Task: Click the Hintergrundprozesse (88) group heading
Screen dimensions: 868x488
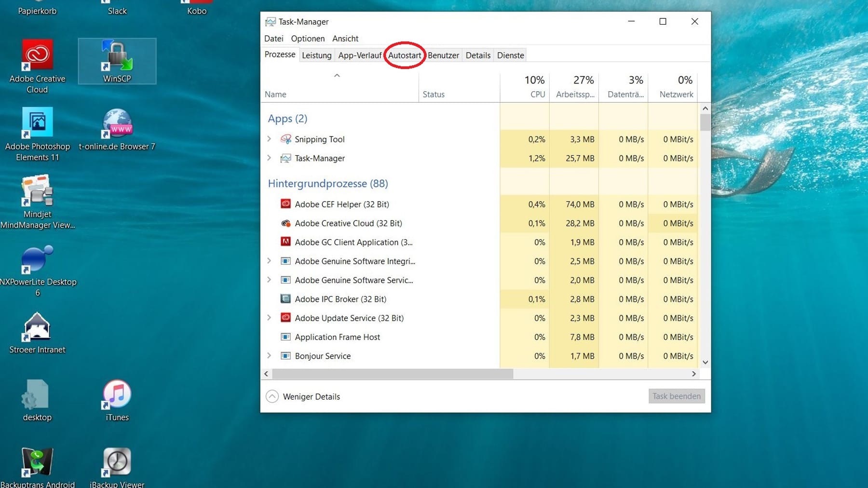Action: 328,184
